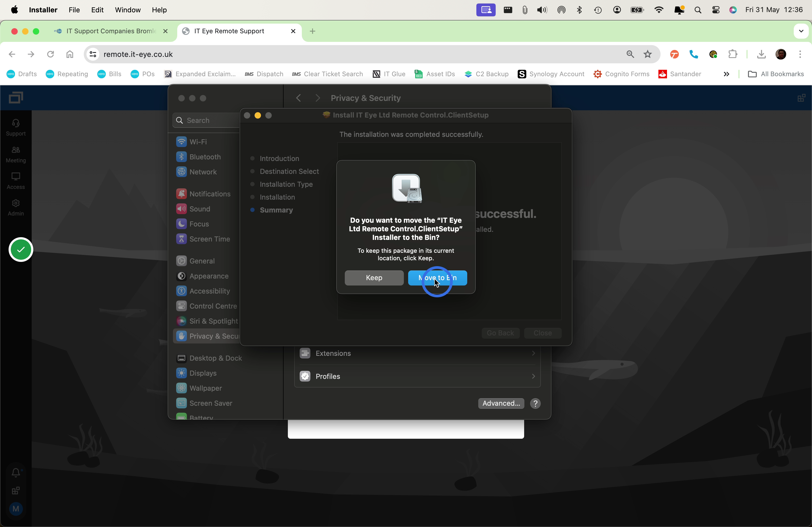The width and height of the screenshot is (812, 527).
Task: Select Notifications in System Settings sidebar
Action: click(206, 194)
